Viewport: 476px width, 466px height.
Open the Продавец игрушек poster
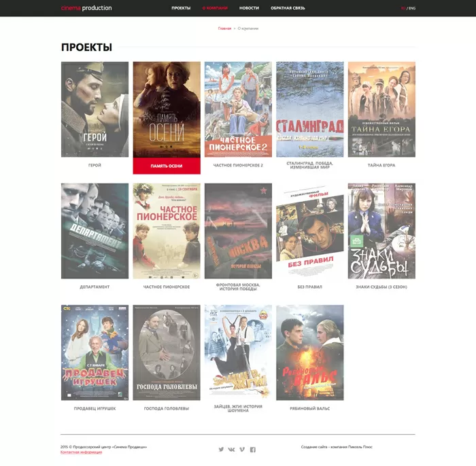95,353
